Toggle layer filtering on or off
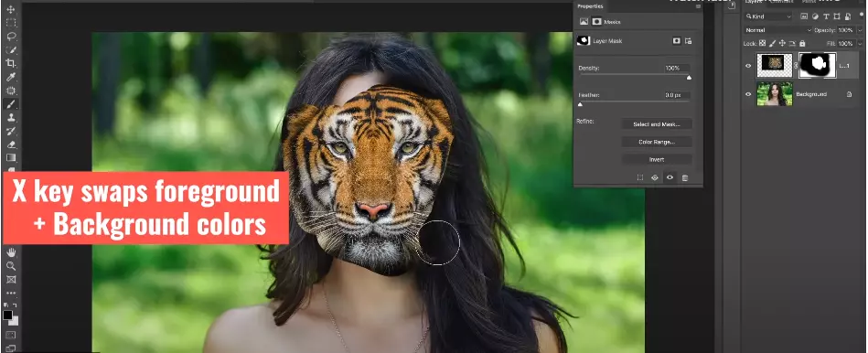 pos(862,15)
